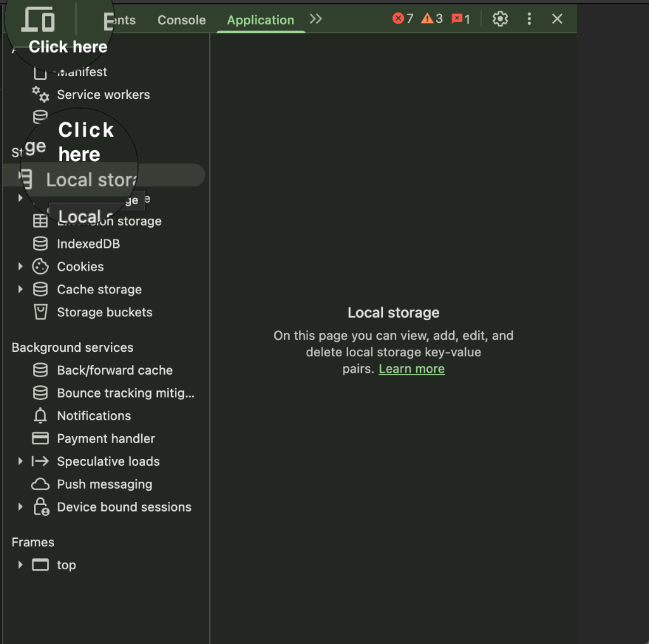The image size is (649, 644).
Task: Open Service workers section
Action: click(x=103, y=95)
